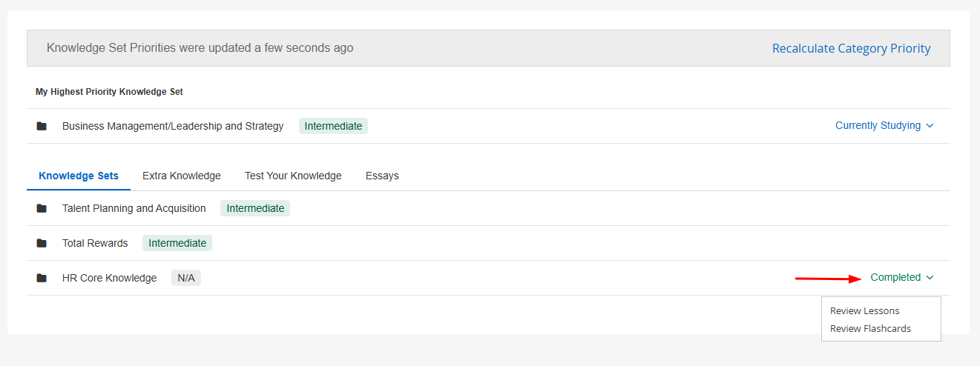Click the Recalculate Category Priority link
The width and height of the screenshot is (980, 366).
point(851,49)
